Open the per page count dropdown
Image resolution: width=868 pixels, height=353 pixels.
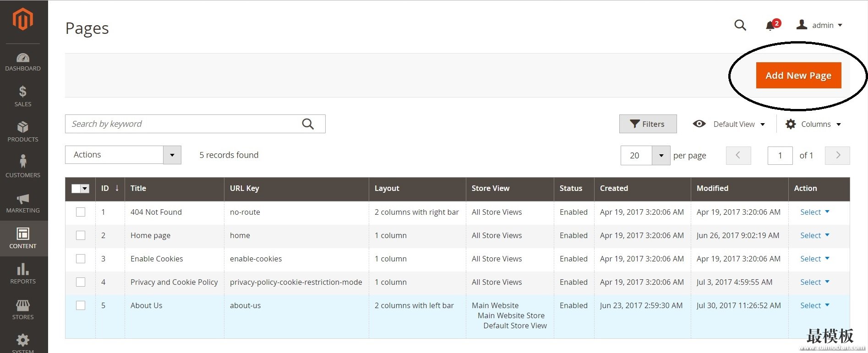(x=661, y=156)
